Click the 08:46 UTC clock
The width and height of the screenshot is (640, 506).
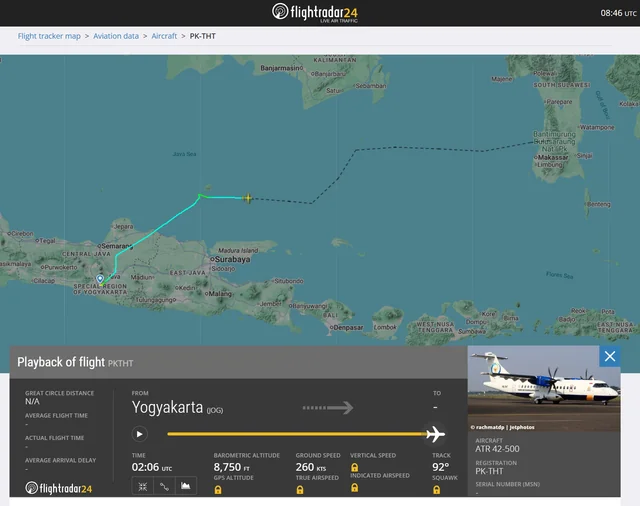click(618, 13)
